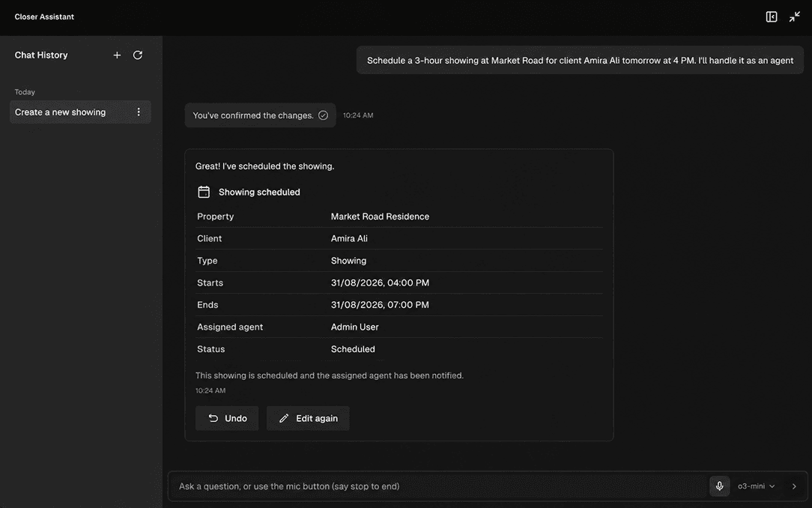Click the Scheduled status value
This screenshot has height=508, width=812.
pos(353,349)
